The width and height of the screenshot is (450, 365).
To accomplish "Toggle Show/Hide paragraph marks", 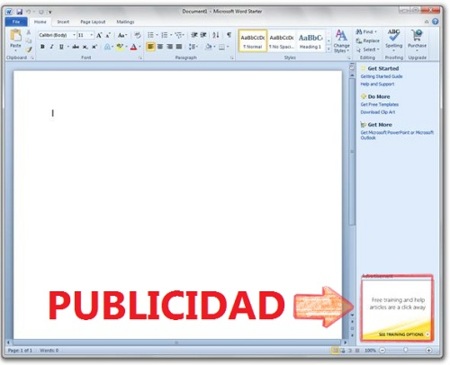I will [229, 35].
